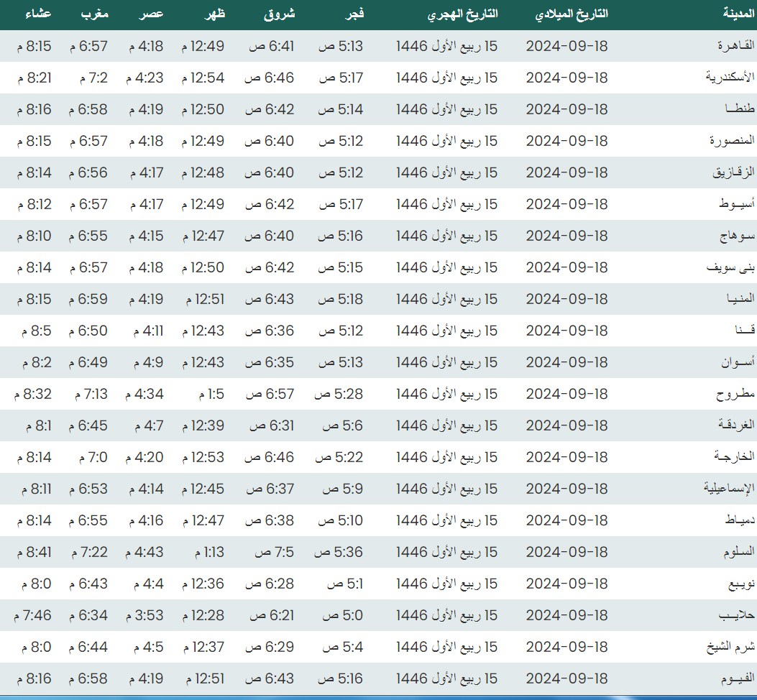The height and width of the screenshot is (700, 757).
Task: Select the مطروح row city cell
Action: point(735,394)
